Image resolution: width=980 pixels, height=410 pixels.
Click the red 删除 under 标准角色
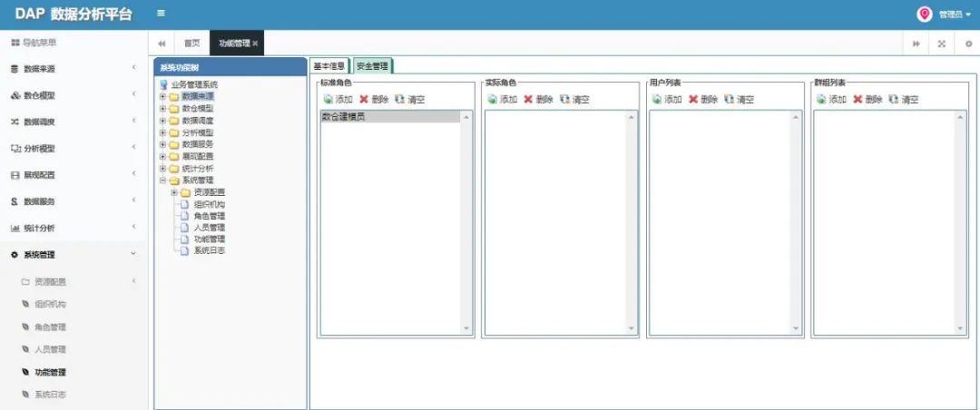tap(374, 100)
